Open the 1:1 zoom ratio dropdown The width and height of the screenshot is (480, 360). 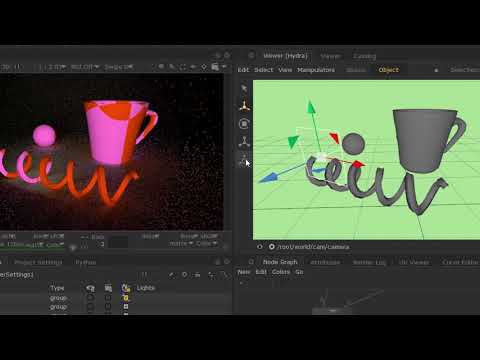coord(52,67)
